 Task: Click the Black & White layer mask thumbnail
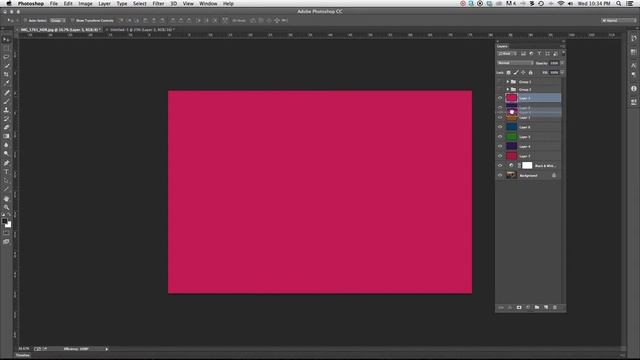(527, 165)
